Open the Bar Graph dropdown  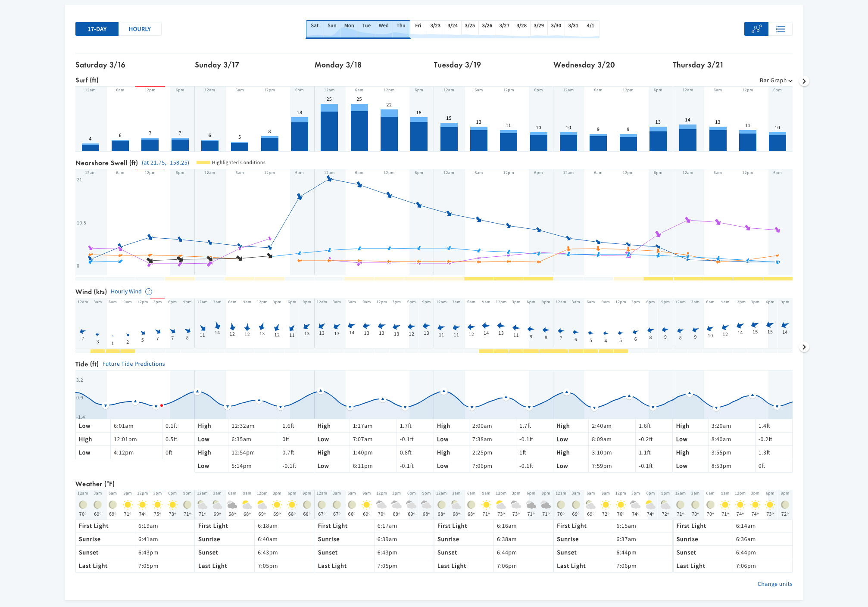click(x=775, y=81)
